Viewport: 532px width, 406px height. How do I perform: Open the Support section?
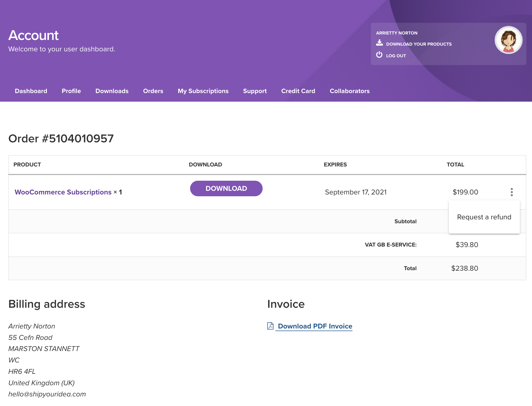[x=255, y=91]
